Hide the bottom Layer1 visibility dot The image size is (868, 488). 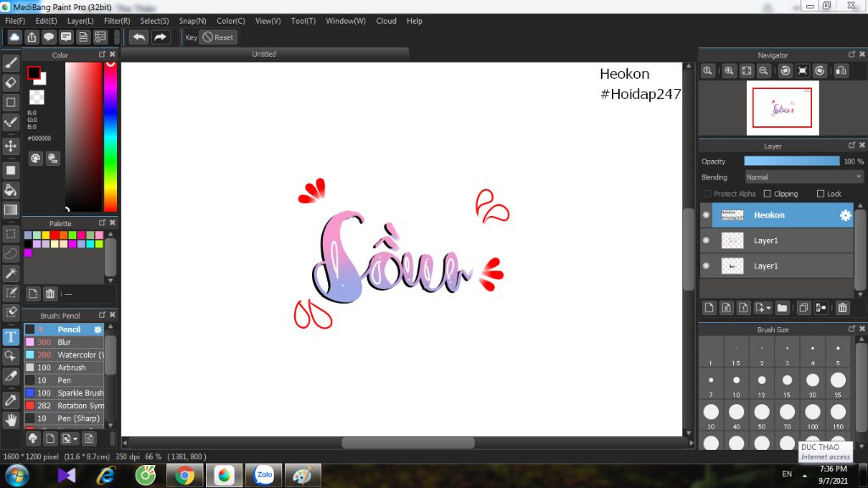click(x=706, y=265)
